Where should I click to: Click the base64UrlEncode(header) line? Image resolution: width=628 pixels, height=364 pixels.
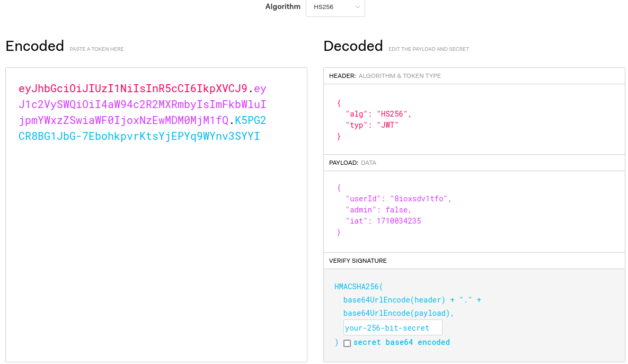[x=412, y=300]
